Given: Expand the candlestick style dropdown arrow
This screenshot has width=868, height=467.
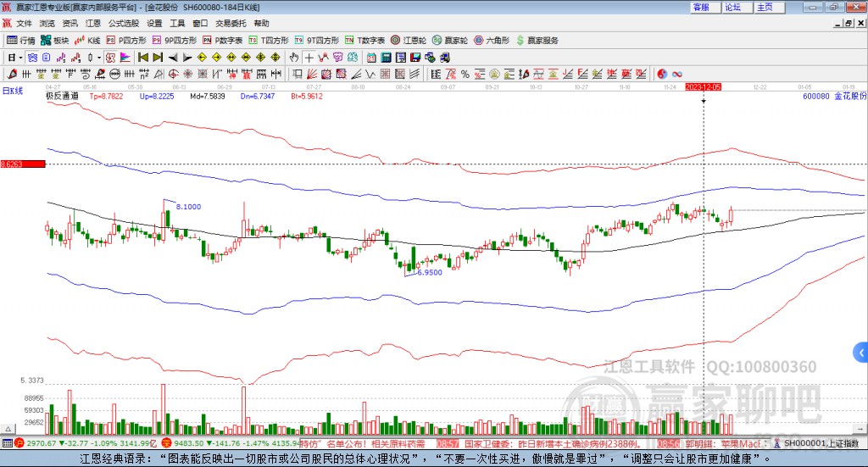Looking at the screenshot, I should coord(98,58).
